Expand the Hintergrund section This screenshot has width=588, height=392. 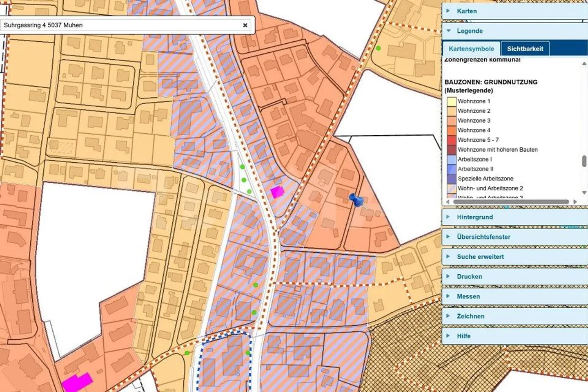click(474, 217)
